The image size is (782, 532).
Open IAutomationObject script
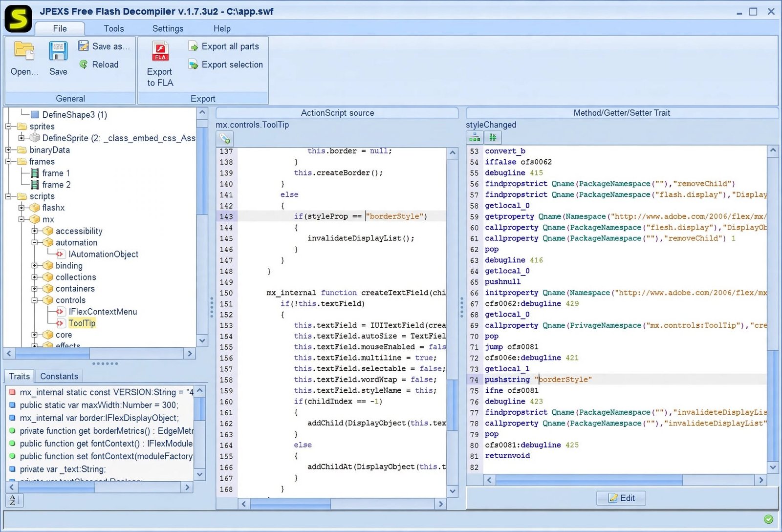point(97,254)
